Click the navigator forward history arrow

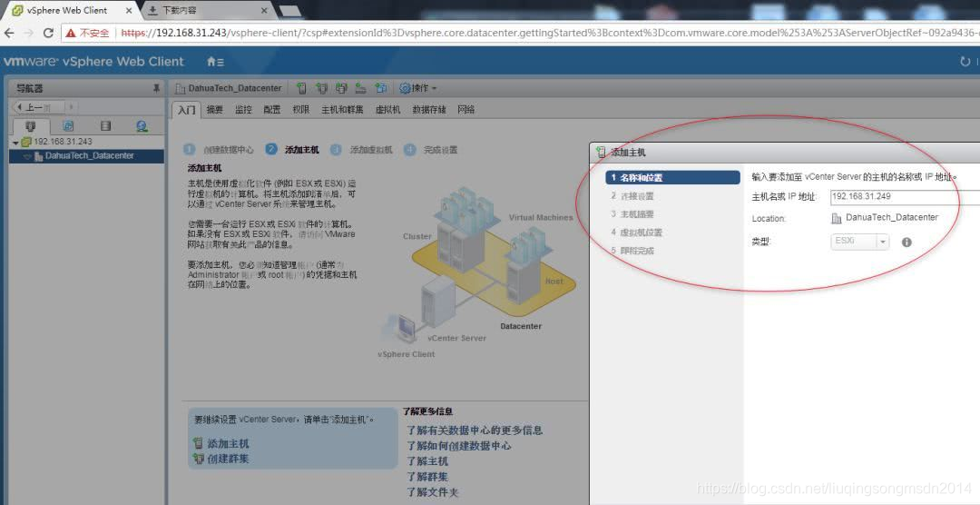[x=71, y=107]
